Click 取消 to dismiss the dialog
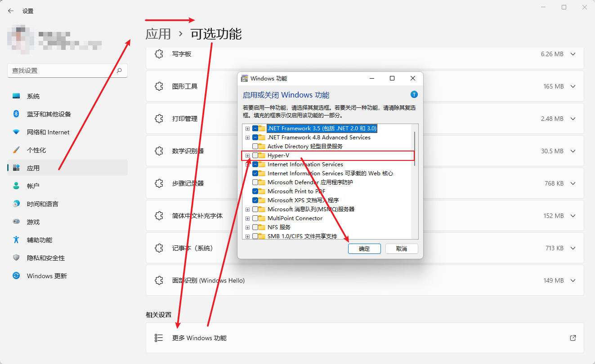This screenshot has width=595, height=364. click(x=402, y=249)
